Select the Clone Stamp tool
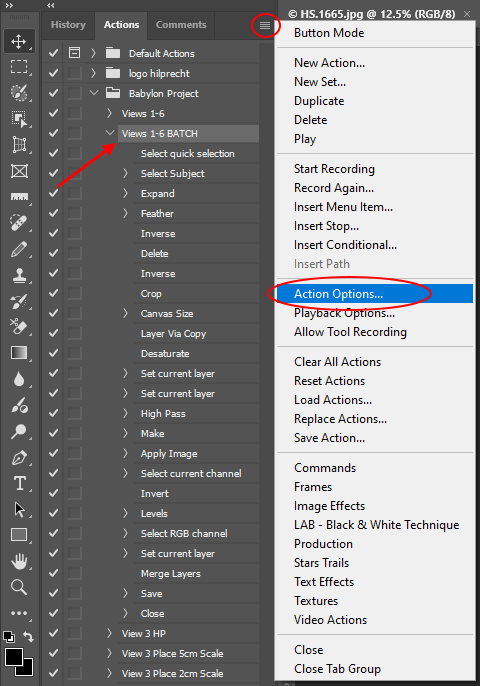This screenshot has height=686, width=480. [x=19, y=275]
